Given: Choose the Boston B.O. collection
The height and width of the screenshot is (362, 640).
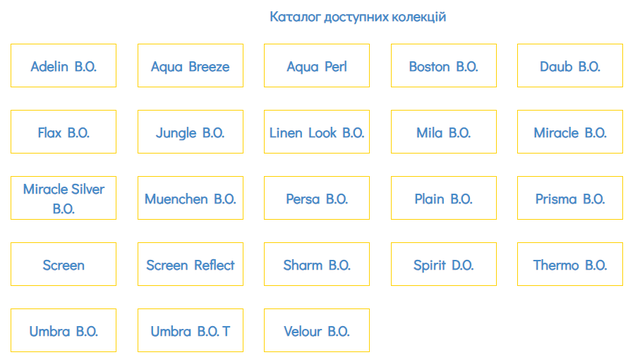Looking at the screenshot, I should pyautogui.click(x=444, y=66).
